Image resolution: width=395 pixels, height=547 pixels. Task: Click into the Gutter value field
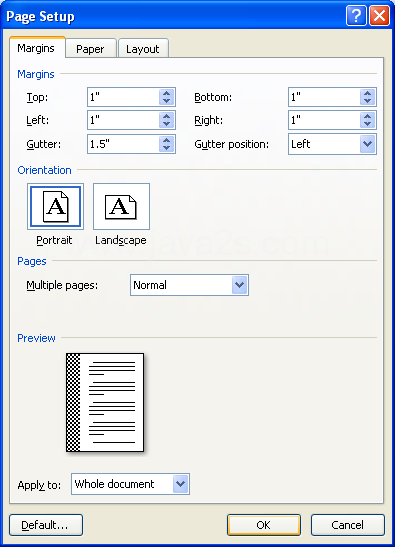124,144
